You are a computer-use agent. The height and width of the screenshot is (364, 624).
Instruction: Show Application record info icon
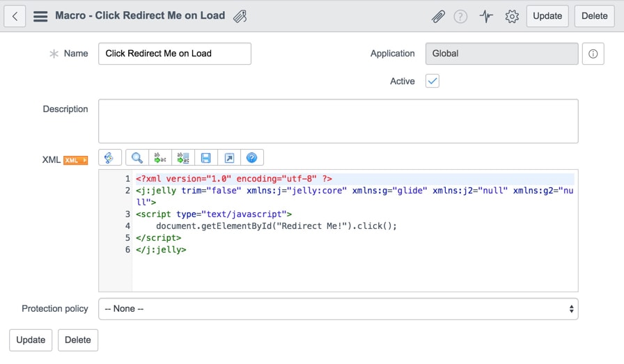coord(593,54)
